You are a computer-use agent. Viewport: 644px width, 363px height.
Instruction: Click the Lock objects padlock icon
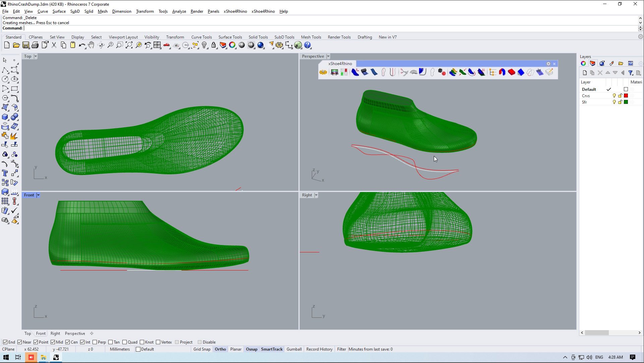pyautogui.click(x=214, y=45)
